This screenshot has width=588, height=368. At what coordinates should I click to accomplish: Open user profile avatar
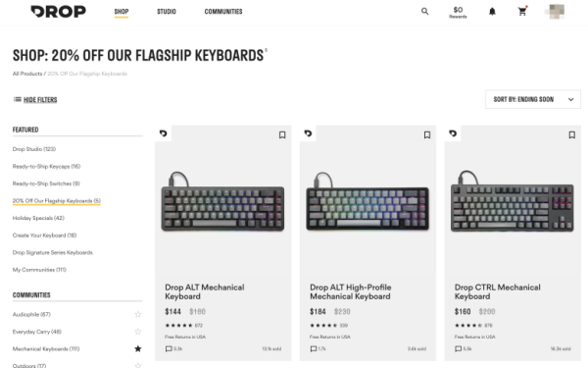click(x=555, y=12)
